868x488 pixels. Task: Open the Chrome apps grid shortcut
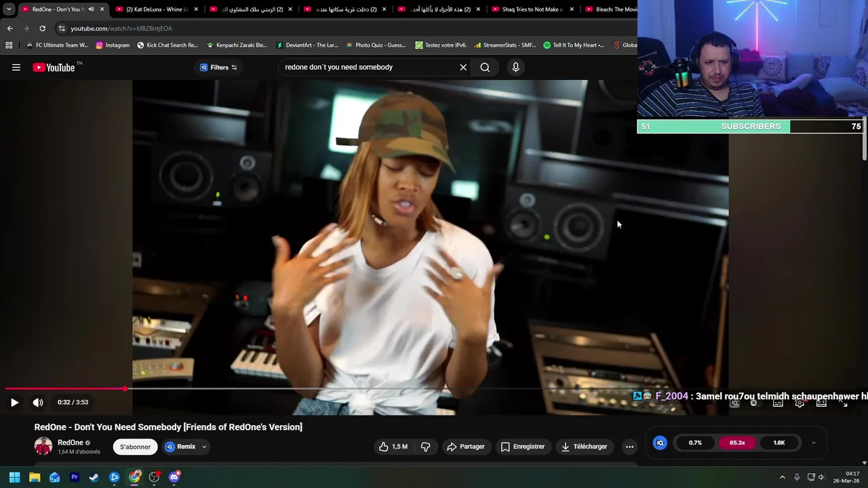click(x=9, y=45)
